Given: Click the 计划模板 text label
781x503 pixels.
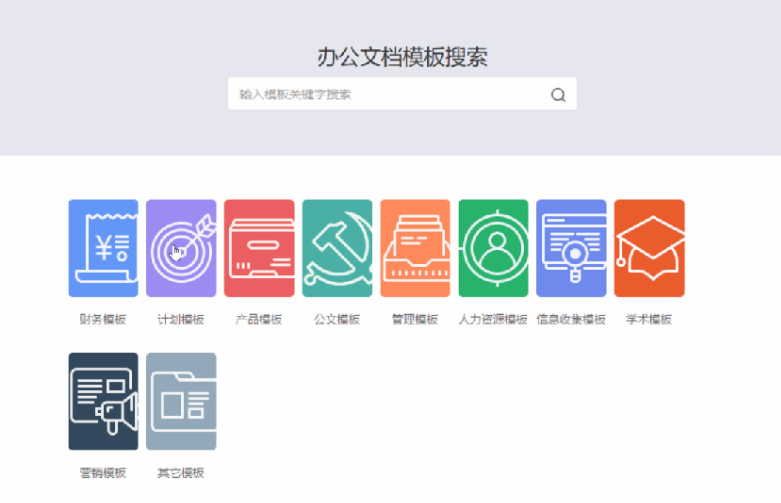Looking at the screenshot, I should (181, 319).
